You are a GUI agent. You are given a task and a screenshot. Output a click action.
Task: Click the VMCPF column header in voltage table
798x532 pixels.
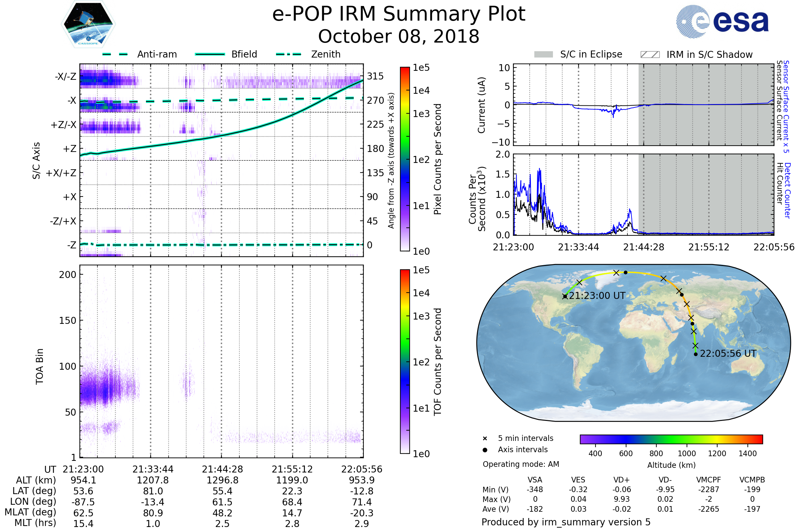[x=709, y=480]
